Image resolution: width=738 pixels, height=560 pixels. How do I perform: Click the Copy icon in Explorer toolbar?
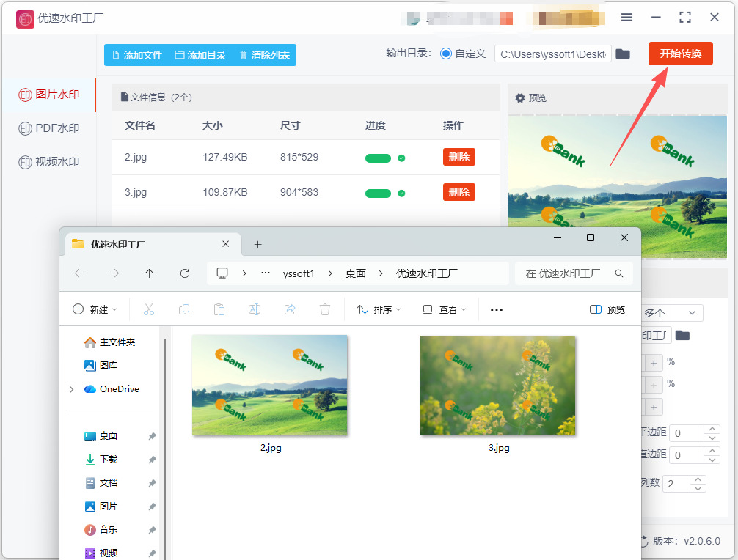(184, 309)
